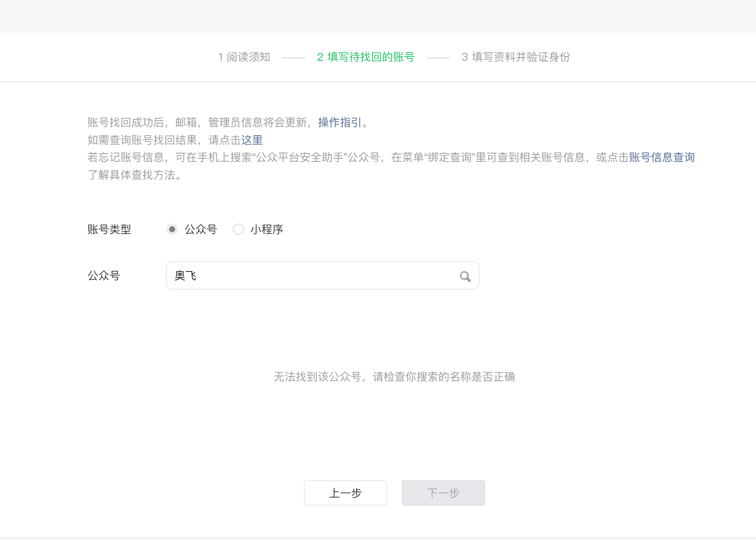Go to step 1 阅读须知
Screen dimensions: 756x540
pos(244,57)
